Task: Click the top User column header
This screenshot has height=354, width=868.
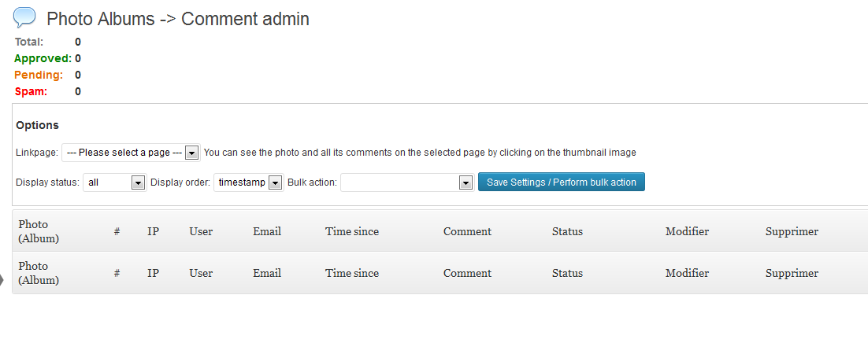Action: [x=201, y=232]
